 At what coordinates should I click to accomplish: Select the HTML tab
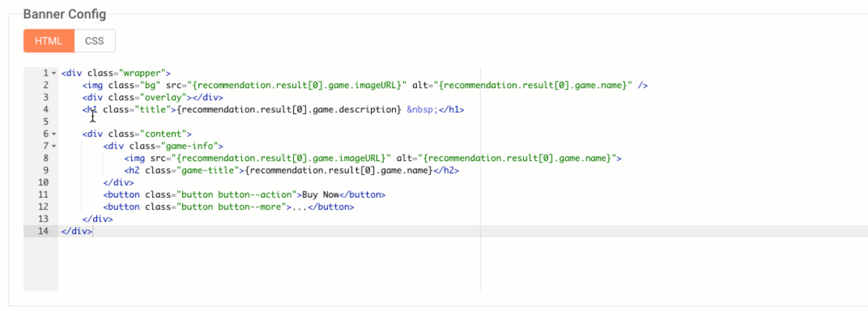pyautogui.click(x=49, y=41)
